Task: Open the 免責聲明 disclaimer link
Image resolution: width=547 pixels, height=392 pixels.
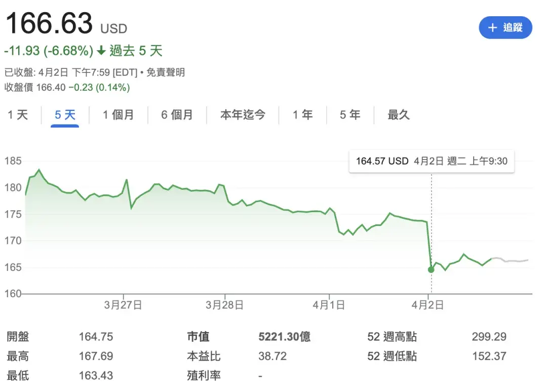Action: (x=166, y=72)
